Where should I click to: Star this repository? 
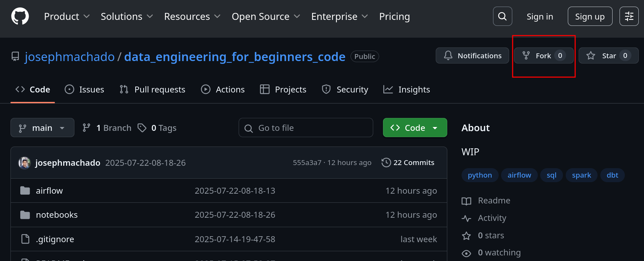click(609, 55)
